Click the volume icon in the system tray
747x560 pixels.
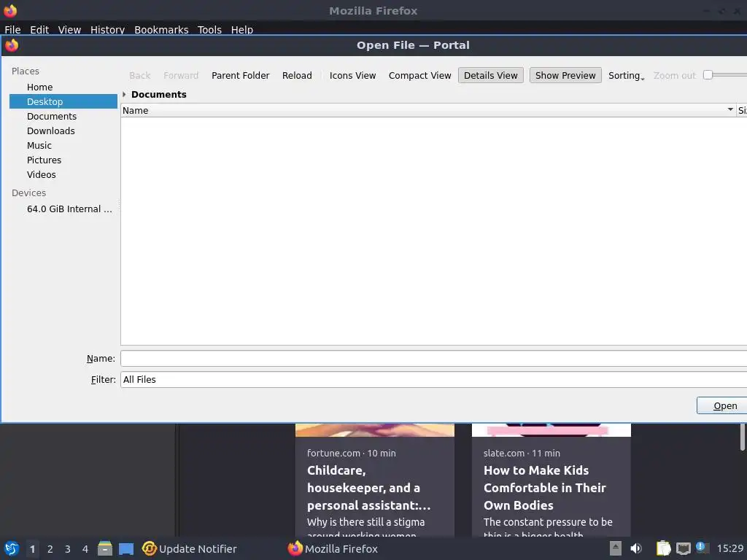[x=636, y=548]
